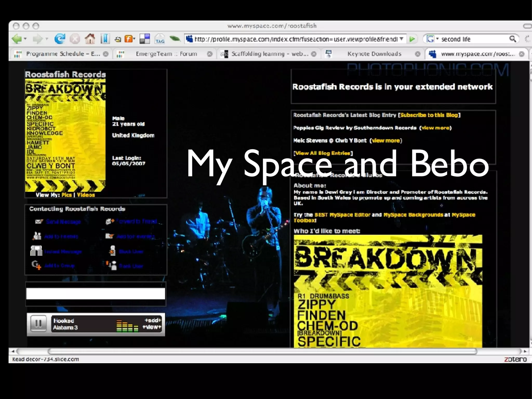The width and height of the screenshot is (532, 399).
Task: Open the orange feed toolbar icon
Action: [129, 39]
